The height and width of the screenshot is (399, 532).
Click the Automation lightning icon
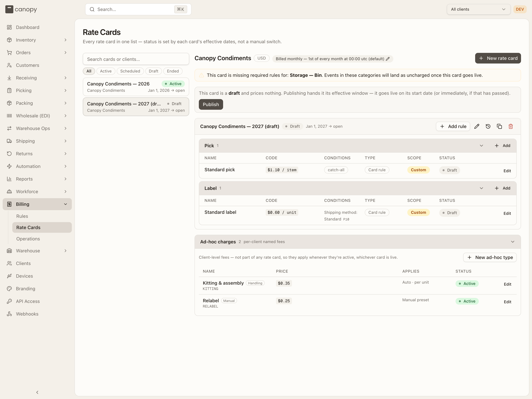coord(9,166)
